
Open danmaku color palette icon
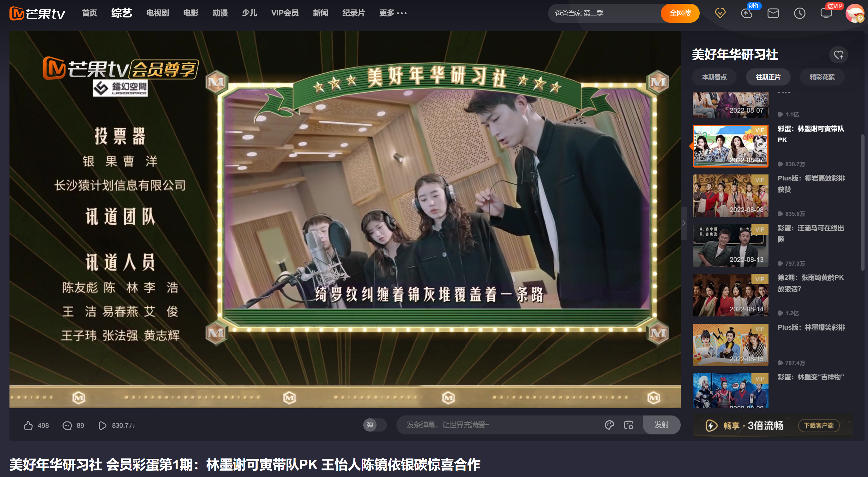tap(609, 425)
